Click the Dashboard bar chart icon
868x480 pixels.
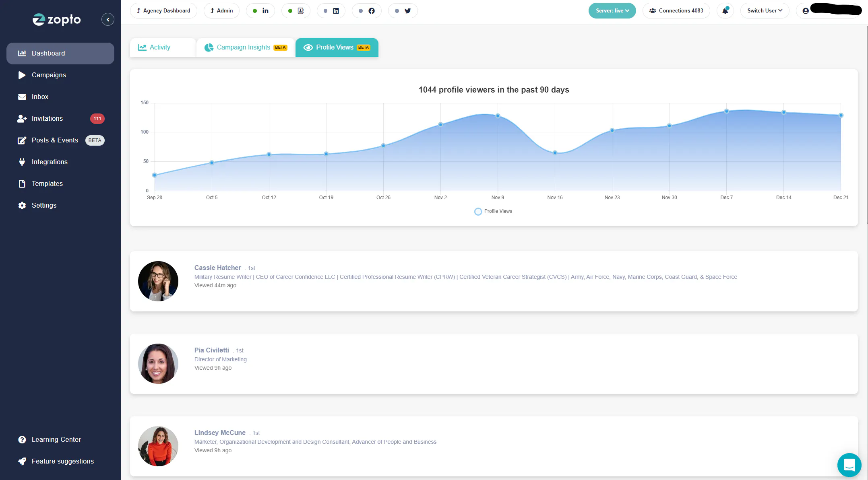coord(22,53)
